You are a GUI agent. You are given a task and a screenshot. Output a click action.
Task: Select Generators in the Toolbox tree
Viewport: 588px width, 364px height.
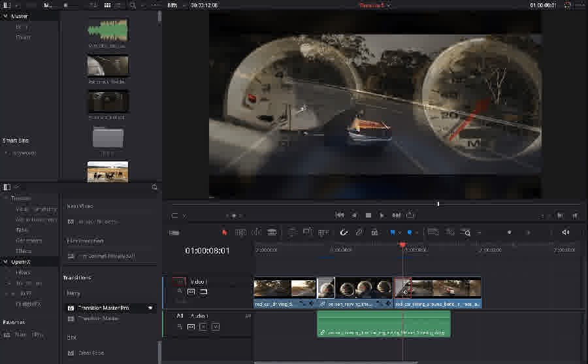(x=29, y=240)
